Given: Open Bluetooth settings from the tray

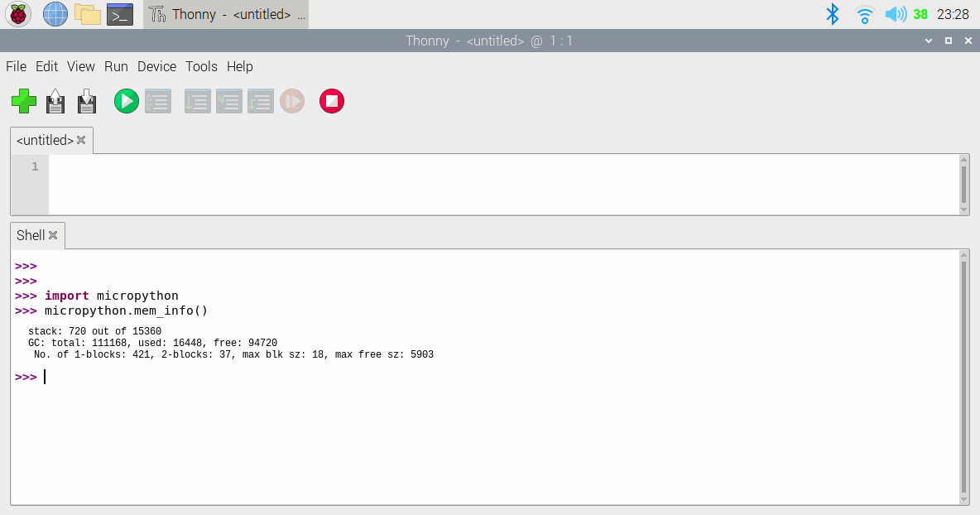Looking at the screenshot, I should (832, 13).
